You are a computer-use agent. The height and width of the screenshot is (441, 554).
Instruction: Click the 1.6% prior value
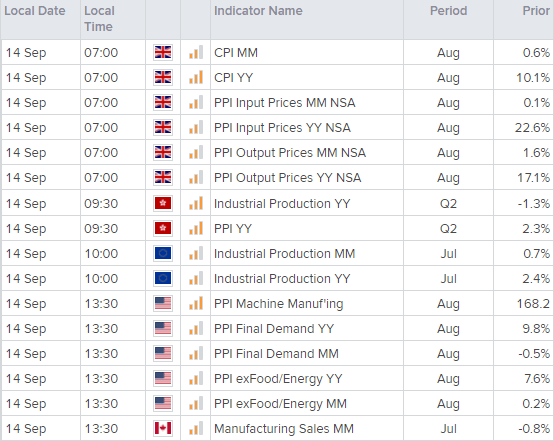pos(536,153)
